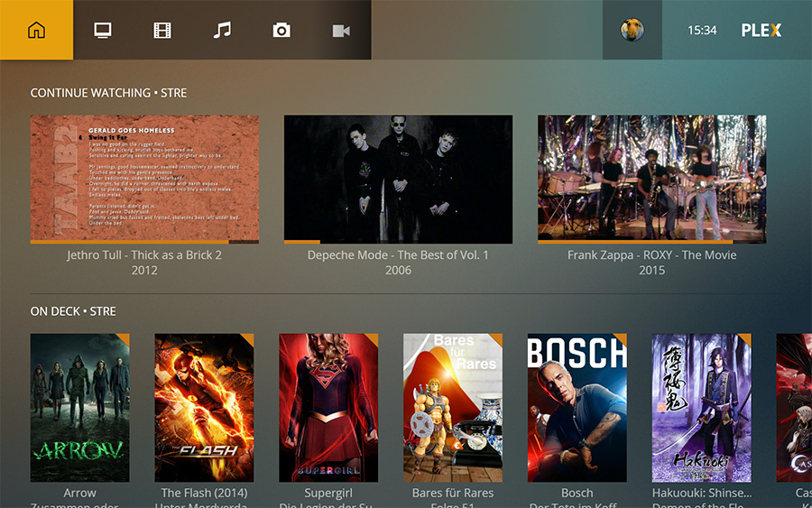Open the TV Shows library icon
The width and height of the screenshot is (812, 508).
(x=103, y=30)
